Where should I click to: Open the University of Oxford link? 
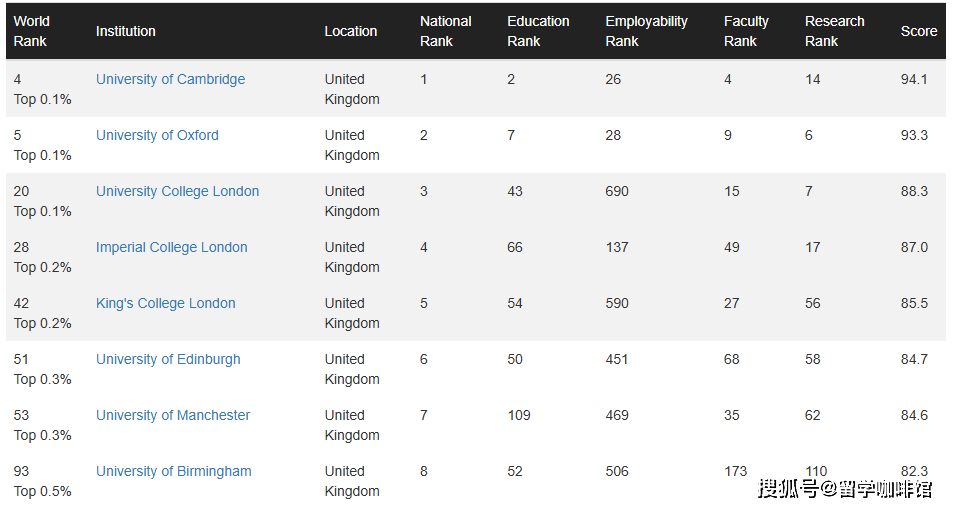(x=157, y=135)
